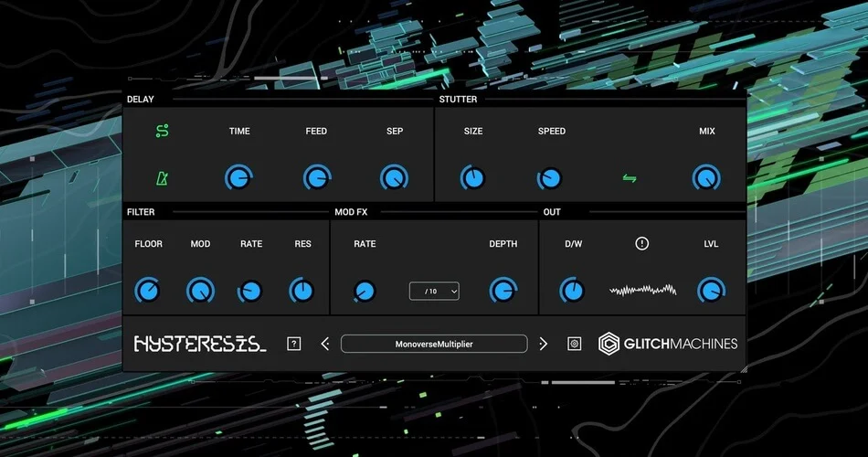Click the DELAY section label

pyautogui.click(x=141, y=99)
